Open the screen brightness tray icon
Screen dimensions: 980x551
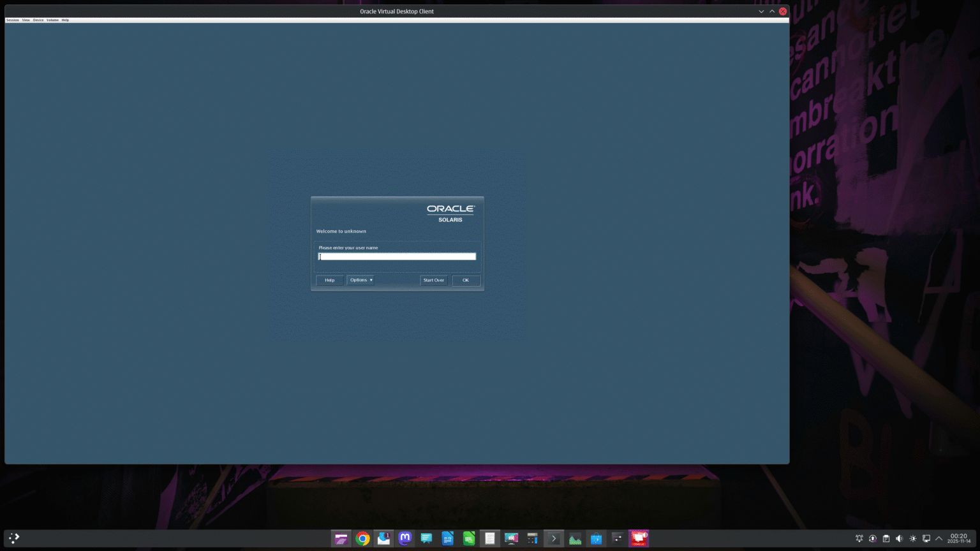[913, 539]
